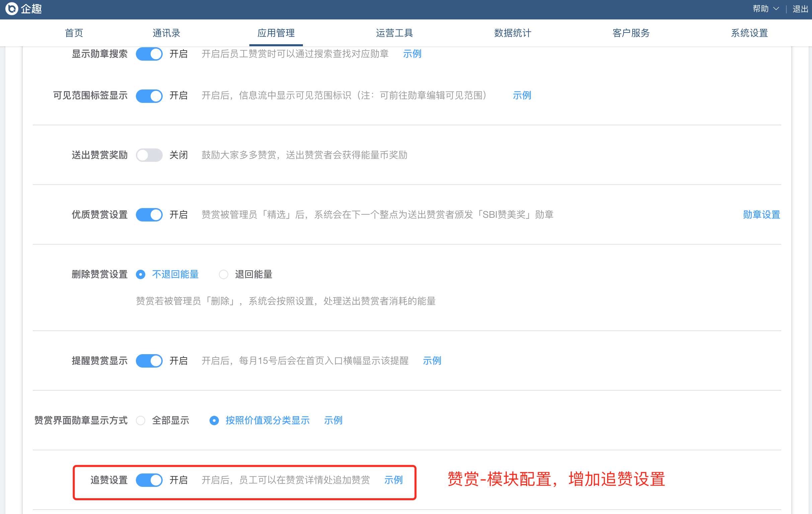This screenshot has width=812, height=514.
Task: Enable the 送出赞赏奖励 toggle
Action: (x=149, y=155)
